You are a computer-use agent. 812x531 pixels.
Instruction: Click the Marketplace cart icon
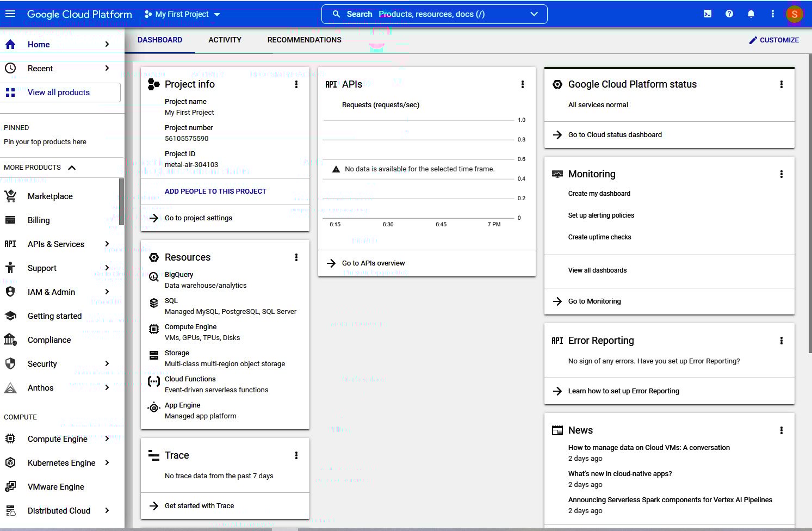(10, 196)
